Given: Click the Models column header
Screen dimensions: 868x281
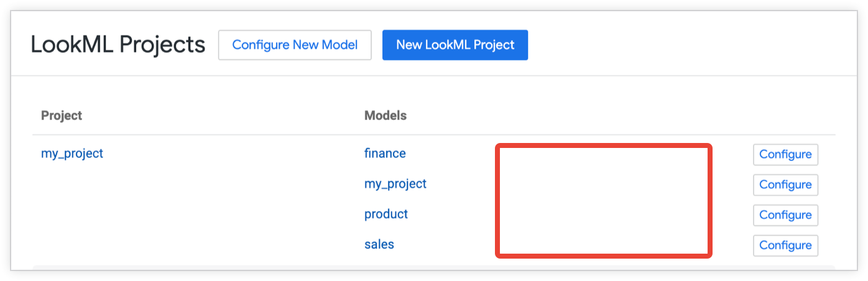Looking at the screenshot, I should click(x=386, y=116).
